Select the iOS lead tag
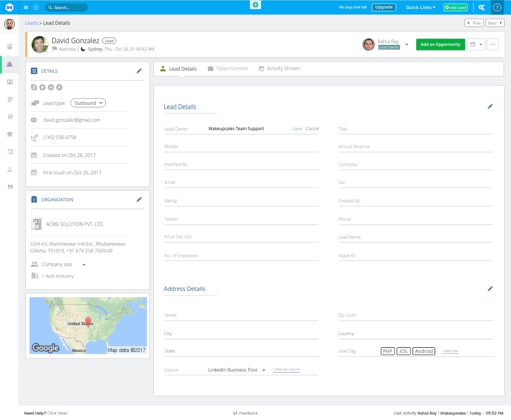 [404, 351]
